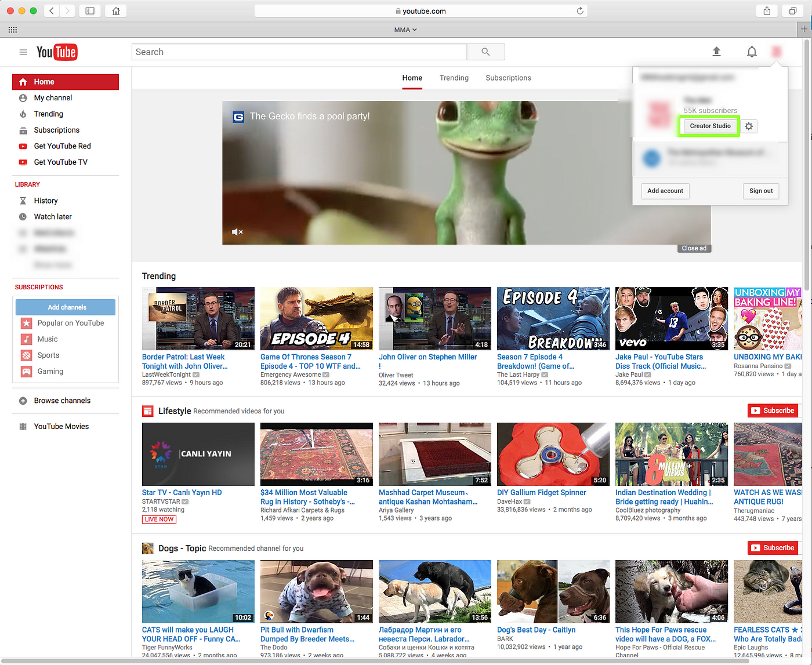Screen dimensions: 812x665
Task: Open the Safari top sites grid icon
Action: coord(13,30)
